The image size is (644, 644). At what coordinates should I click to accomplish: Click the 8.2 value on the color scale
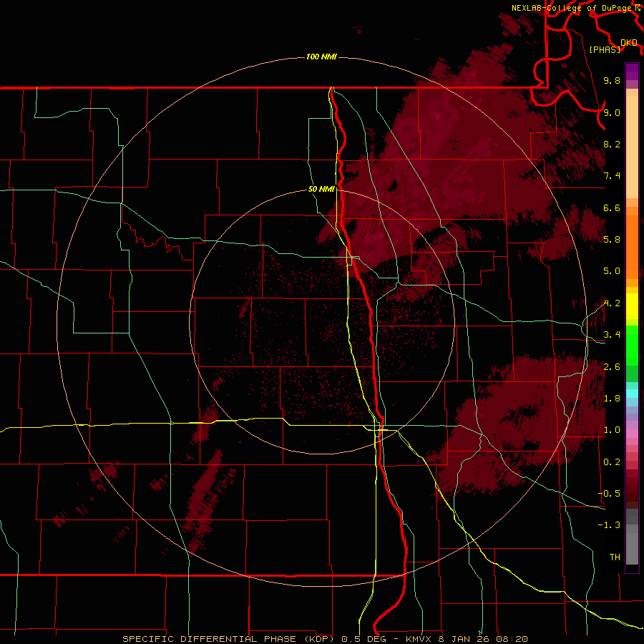(x=612, y=144)
